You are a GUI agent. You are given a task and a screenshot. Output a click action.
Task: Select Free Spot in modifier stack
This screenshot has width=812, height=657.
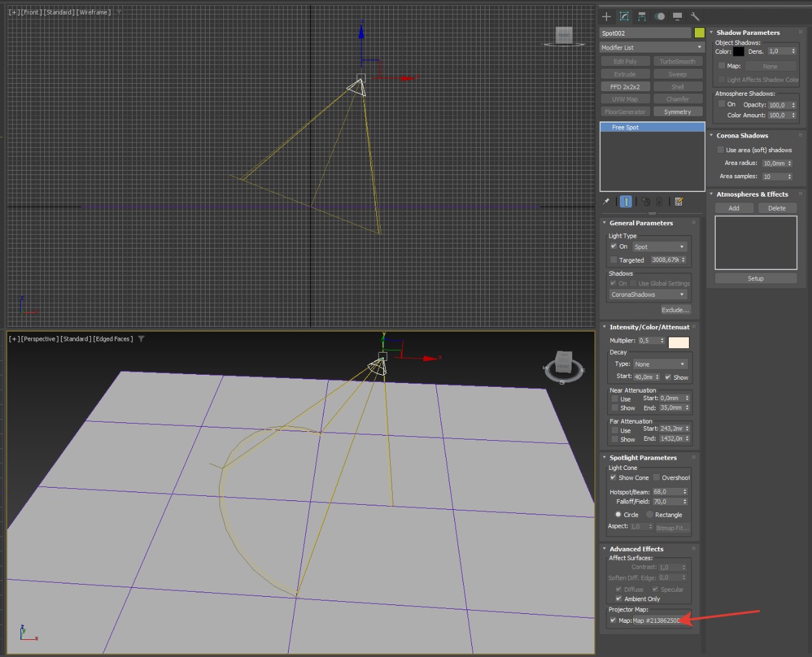click(x=625, y=127)
